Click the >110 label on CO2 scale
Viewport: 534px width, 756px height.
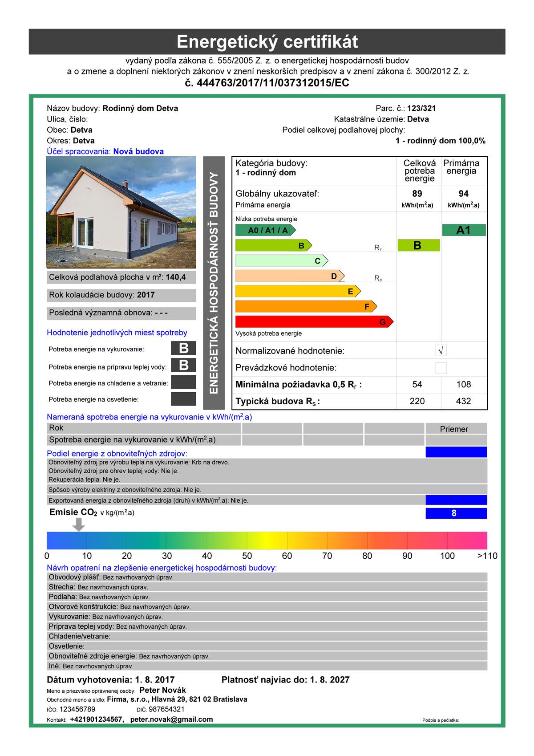tap(487, 556)
